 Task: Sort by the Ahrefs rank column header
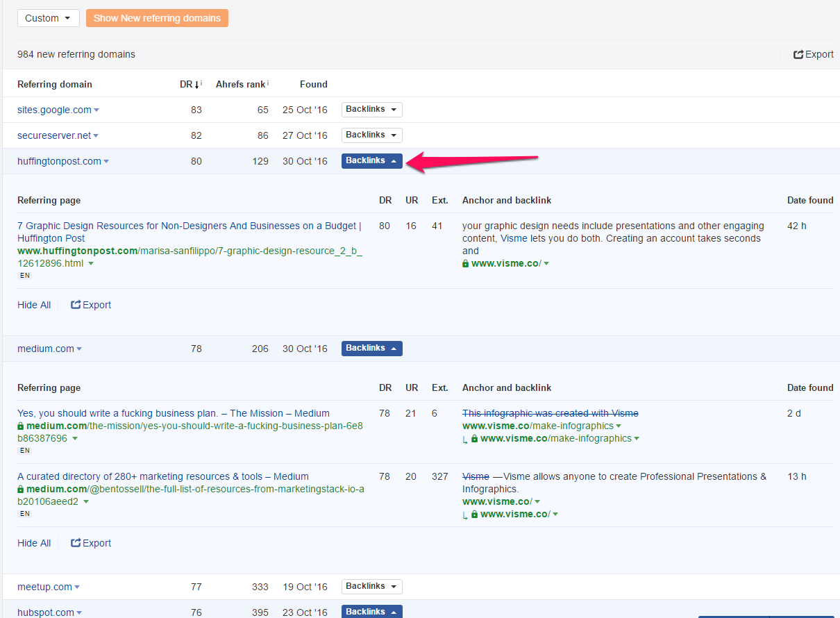(x=240, y=84)
